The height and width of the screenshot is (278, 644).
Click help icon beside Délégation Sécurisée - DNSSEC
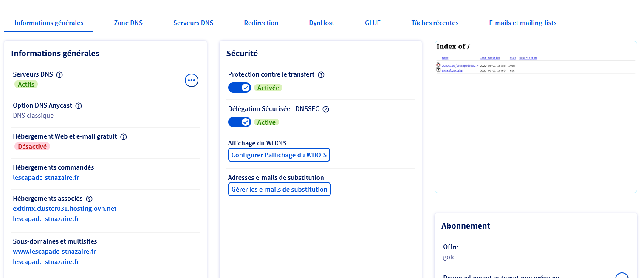tap(326, 109)
